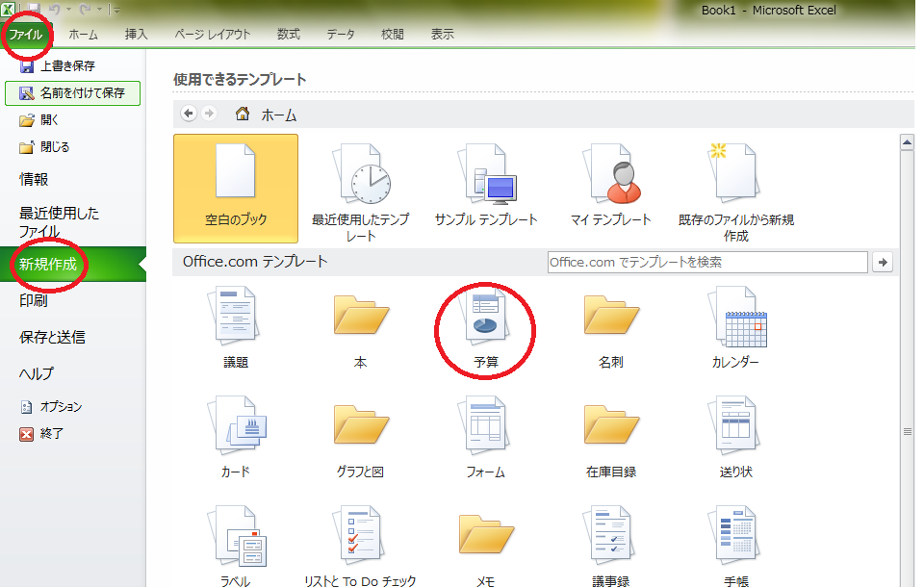Click 上書き保存 in the sidebar
The height and width of the screenshot is (587, 924).
[x=57, y=66]
